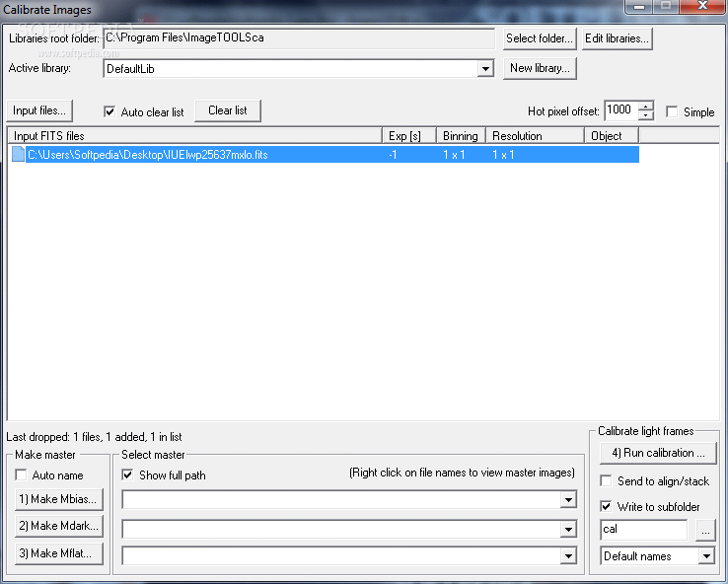
Task: Sort by Exp [s] column header
Action: tap(409, 136)
